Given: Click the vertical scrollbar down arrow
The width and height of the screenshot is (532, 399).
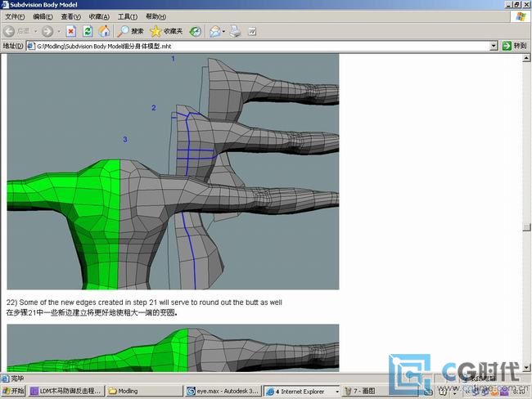Looking at the screenshot, I should 526,366.
